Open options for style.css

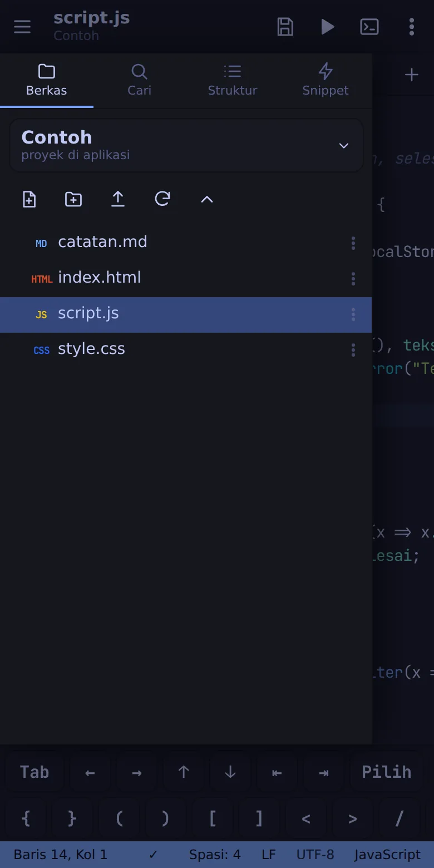(353, 350)
